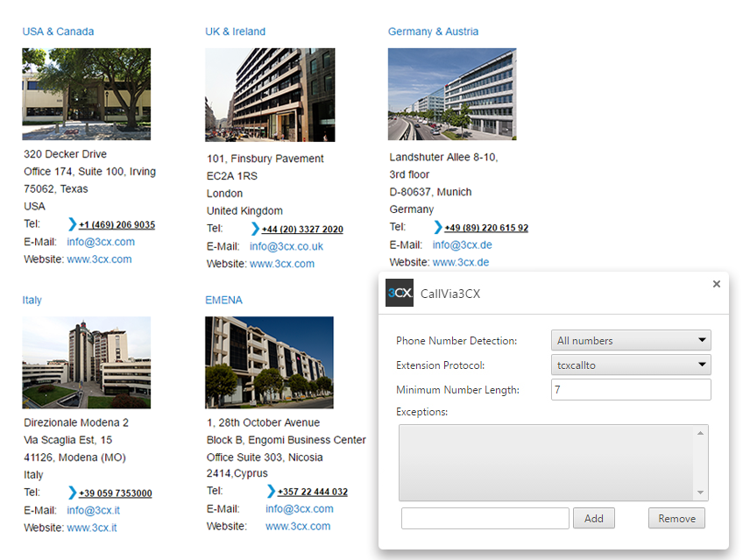Open the Italy heading link
This screenshot has height=560, width=743.
(32, 300)
